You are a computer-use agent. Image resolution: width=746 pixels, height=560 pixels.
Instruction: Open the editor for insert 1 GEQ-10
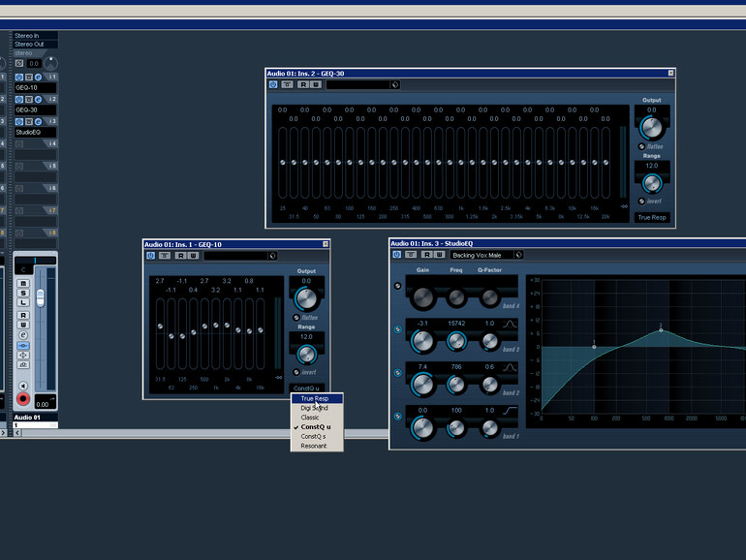pos(38,78)
